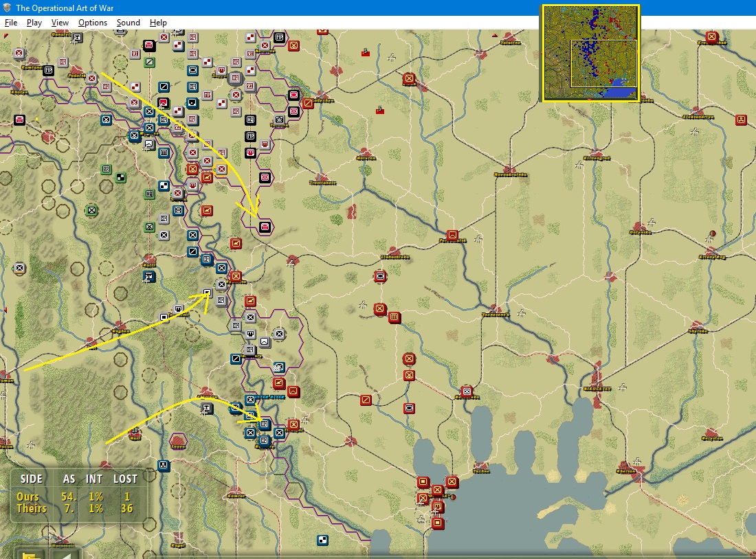Click the 'Ours' row label in report
Viewport: 756px width, 559px height.
coord(27,497)
